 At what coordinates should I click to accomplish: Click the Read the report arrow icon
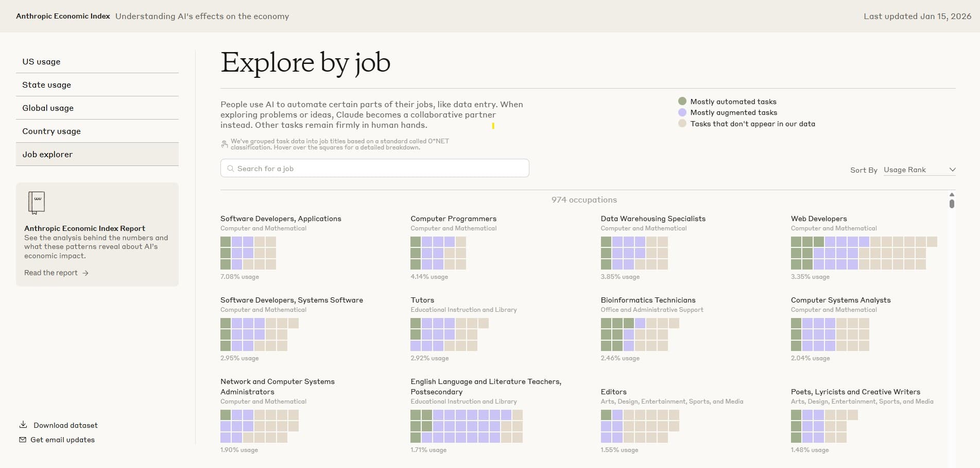(x=85, y=273)
